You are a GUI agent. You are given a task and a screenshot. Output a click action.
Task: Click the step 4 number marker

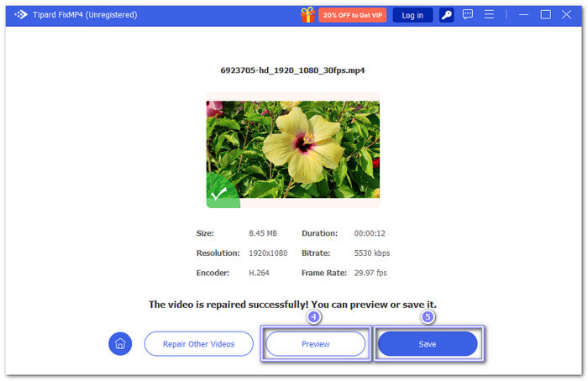point(314,317)
